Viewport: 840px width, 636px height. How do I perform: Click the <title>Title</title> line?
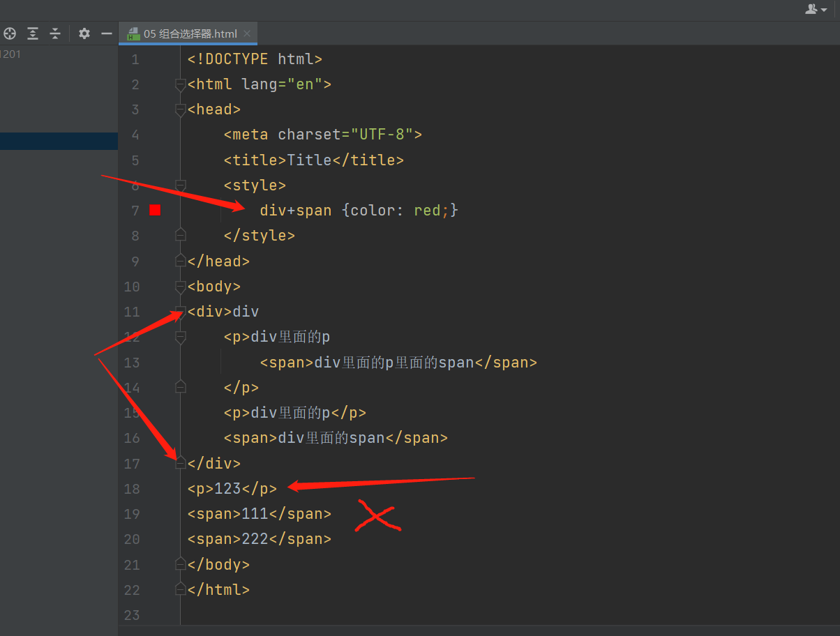[314, 160]
